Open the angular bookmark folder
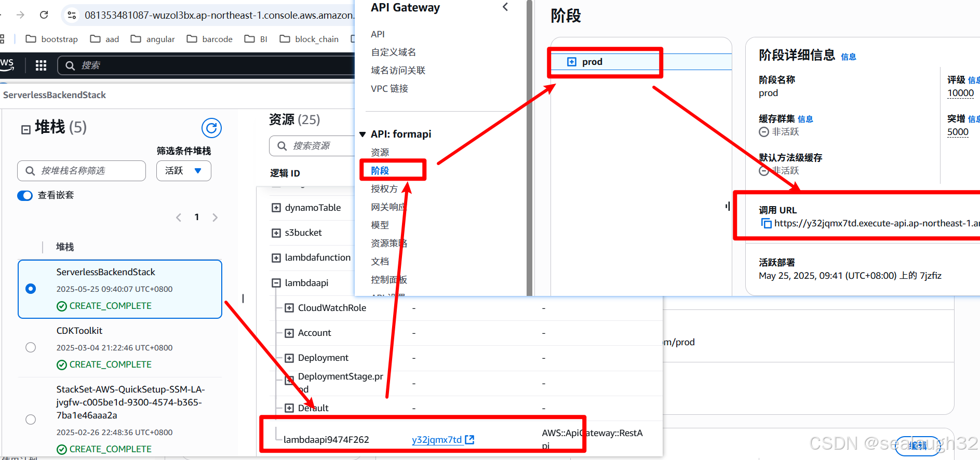 pos(153,39)
